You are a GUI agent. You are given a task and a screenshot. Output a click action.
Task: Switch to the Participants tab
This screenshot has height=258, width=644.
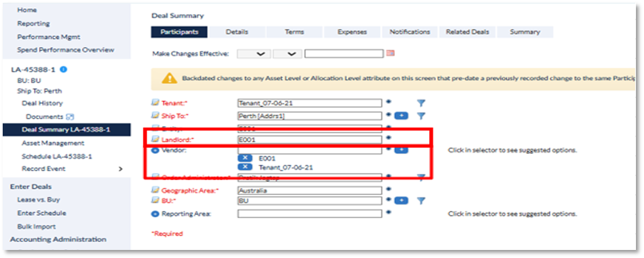pyautogui.click(x=179, y=32)
